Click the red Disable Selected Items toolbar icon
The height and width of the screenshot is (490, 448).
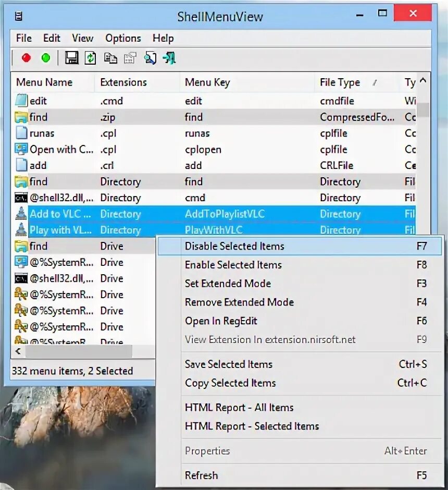26,58
